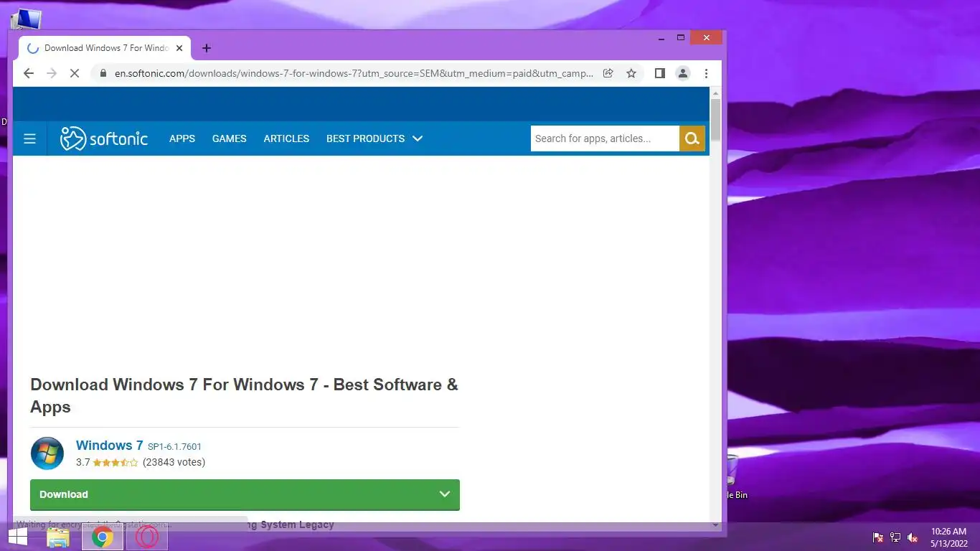Click the green Download button
This screenshot has height=551, width=980.
(245, 494)
